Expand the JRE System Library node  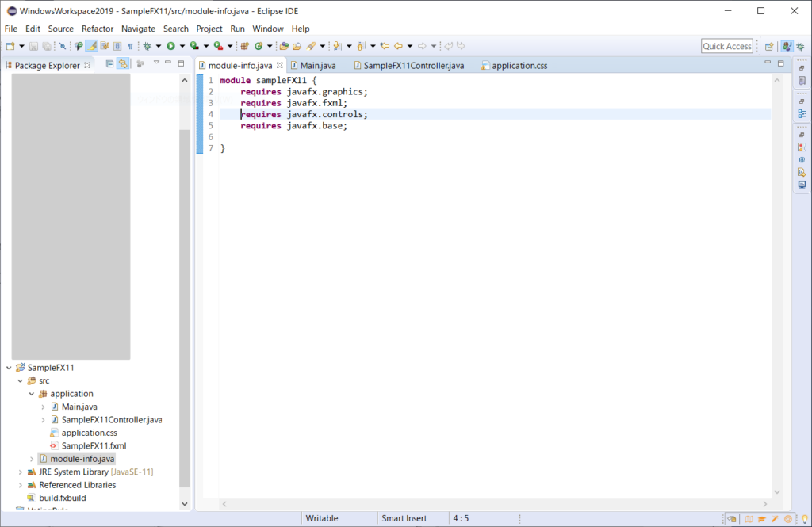[19, 472]
